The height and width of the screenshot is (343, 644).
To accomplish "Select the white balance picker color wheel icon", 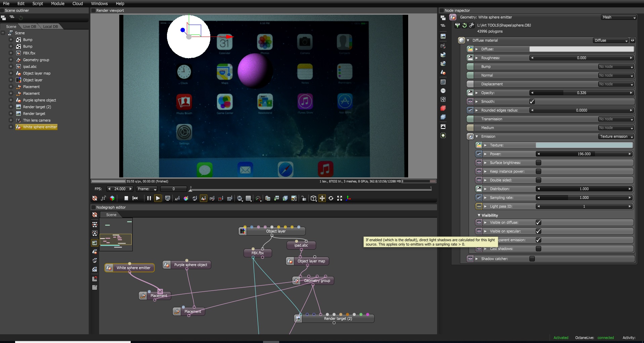I will coord(186,199).
